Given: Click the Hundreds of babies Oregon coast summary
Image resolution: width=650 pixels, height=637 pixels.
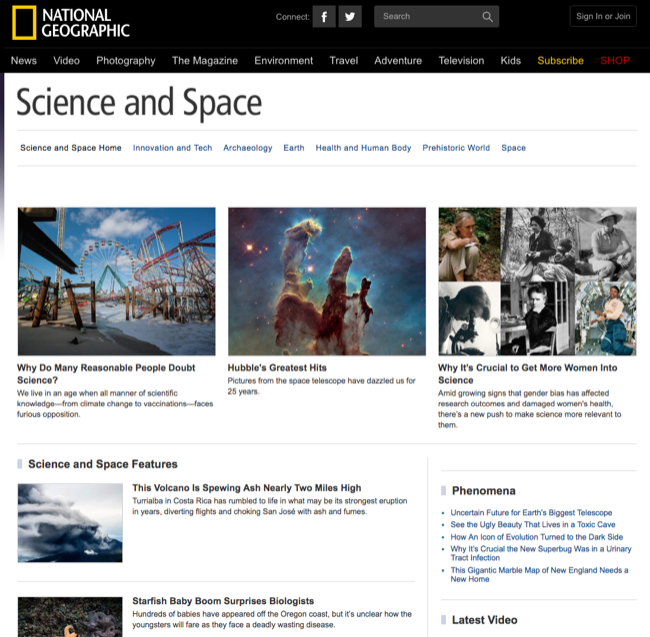Looking at the screenshot, I should (272, 619).
